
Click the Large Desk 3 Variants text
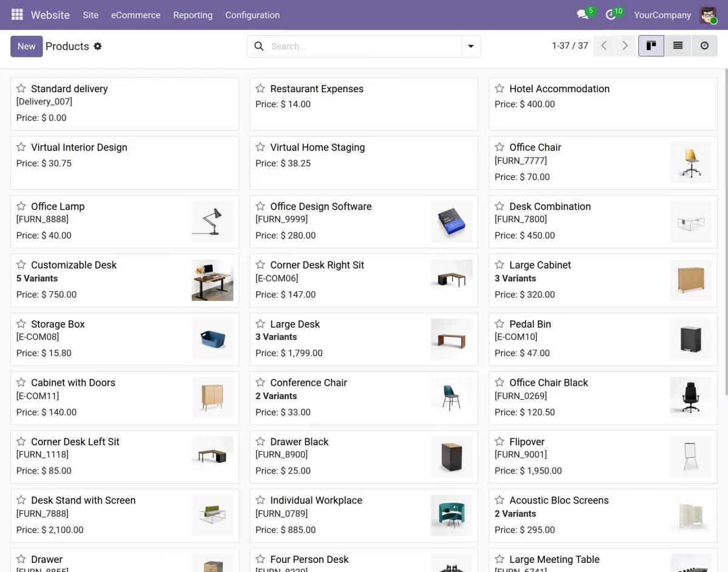click(x=276, y=337)
